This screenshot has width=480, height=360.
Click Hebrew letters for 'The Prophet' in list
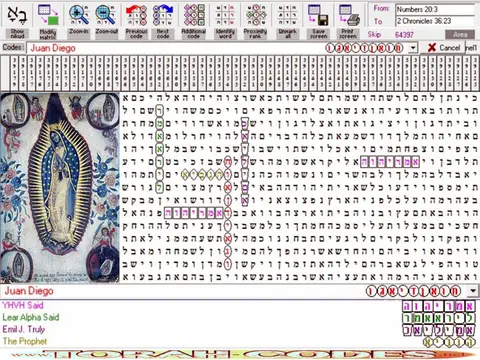tap(449, 342)
